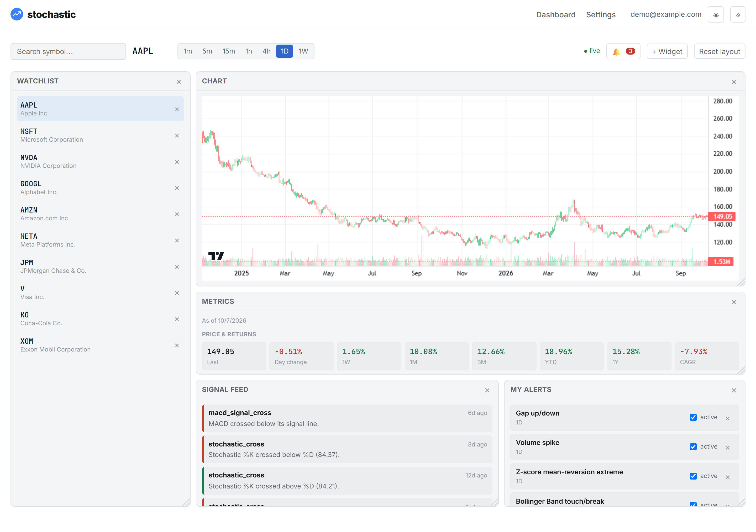Screen dimensions: 756x532
Task: Click the + Widget button
Action: pos(667,51)
